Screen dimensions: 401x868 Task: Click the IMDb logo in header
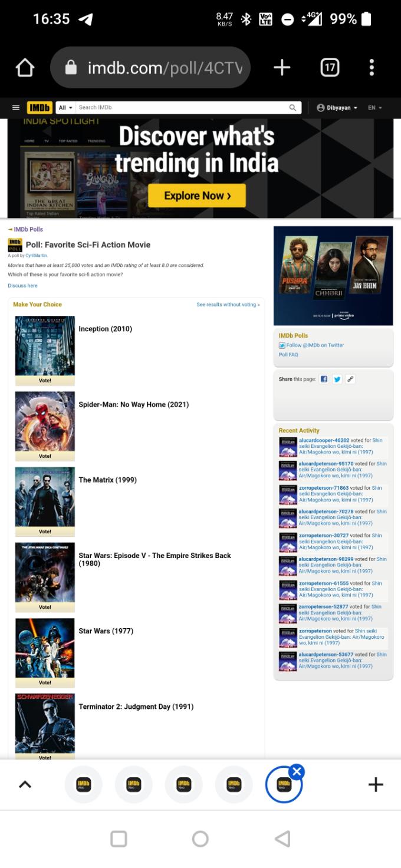coord(40,108)
